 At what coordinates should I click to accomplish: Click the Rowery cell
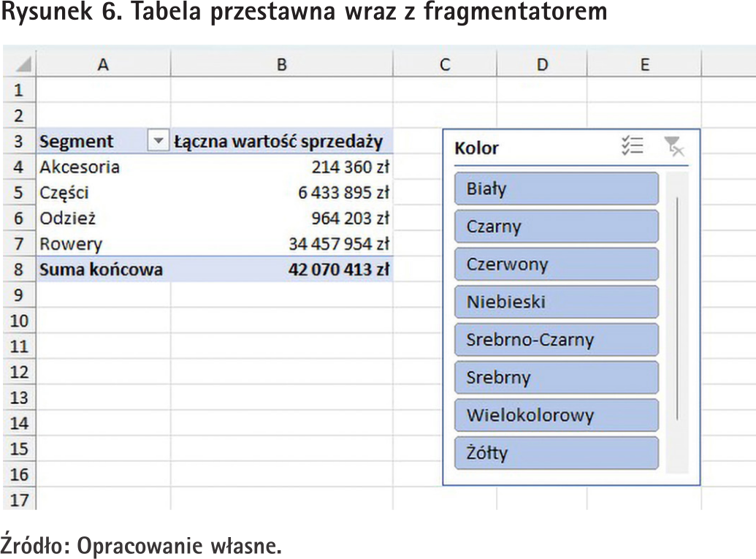[71, 244]
